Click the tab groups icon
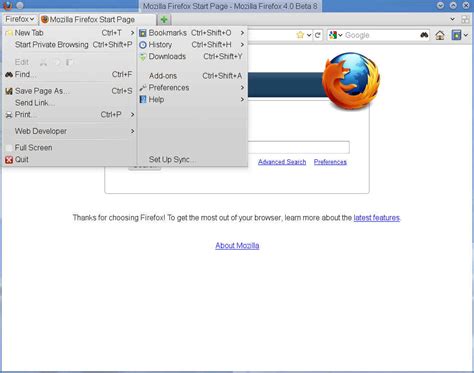Viewport: 474px width, 373px height. click(465, 19)
